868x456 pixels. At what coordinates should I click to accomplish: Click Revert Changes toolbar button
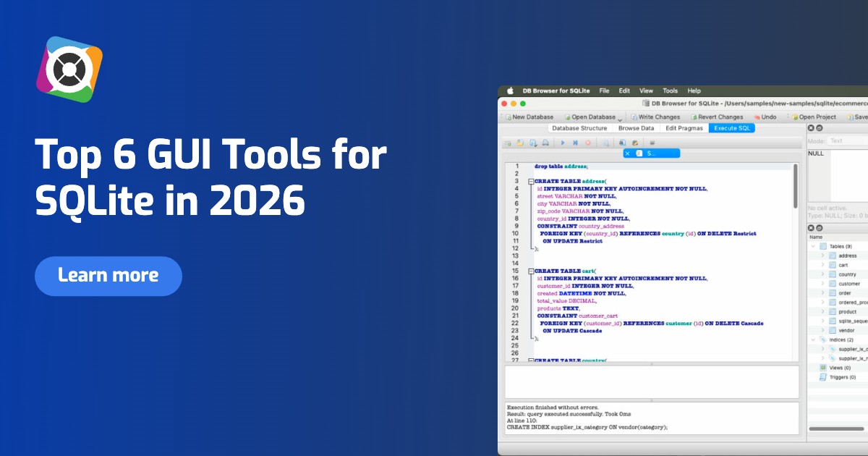(x=717, y=117)
